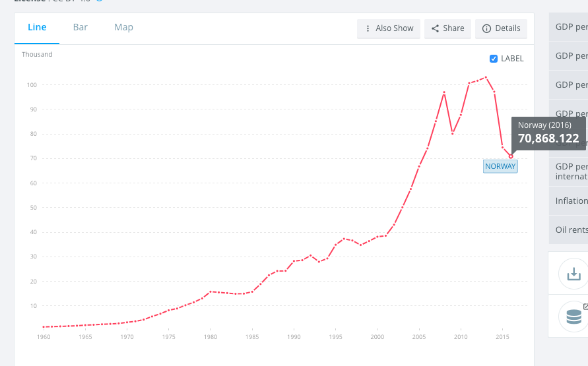Image resolution: width=588 pixels, height=366 pixels.
Task: Switch to the Map tab
Action: 123,27
